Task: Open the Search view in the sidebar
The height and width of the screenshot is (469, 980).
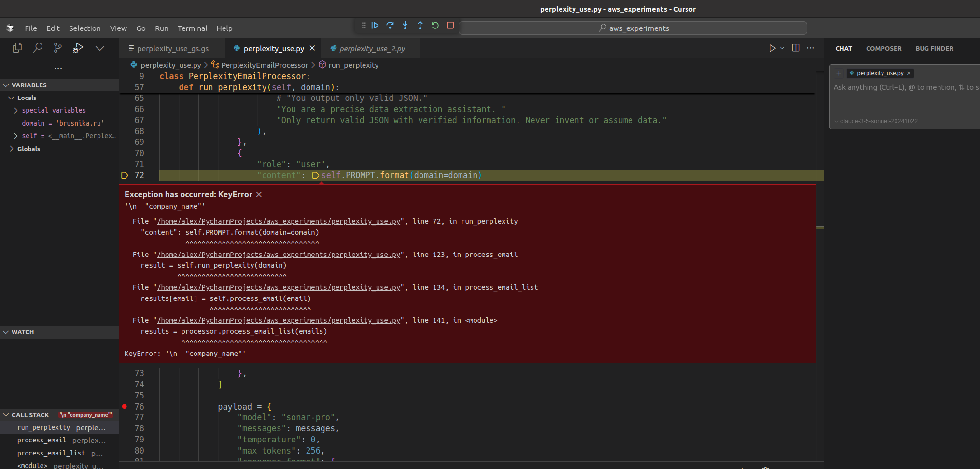Action: pos(38,48)
